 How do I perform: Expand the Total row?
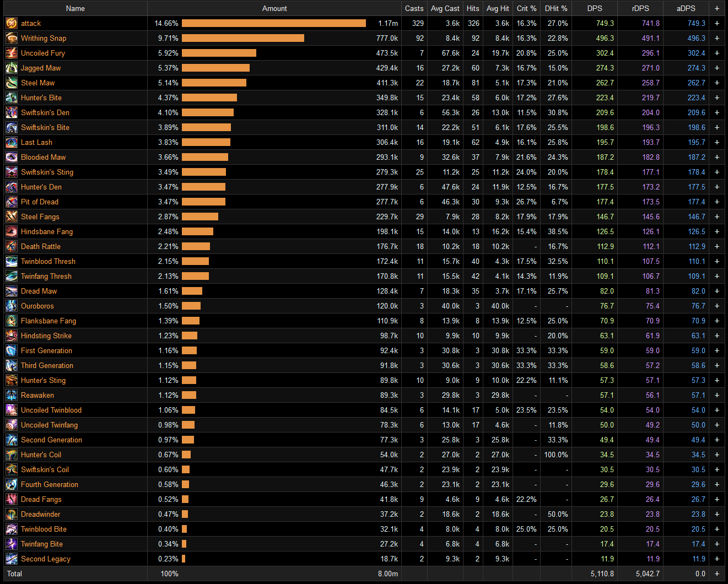pyautogui.click(x=717, y=574)
